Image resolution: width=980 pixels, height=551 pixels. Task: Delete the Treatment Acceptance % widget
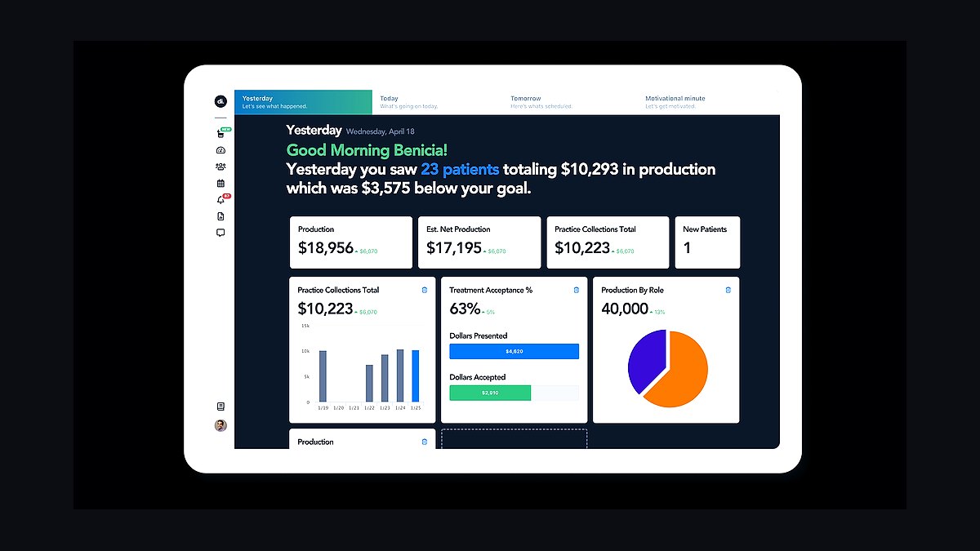576,290
